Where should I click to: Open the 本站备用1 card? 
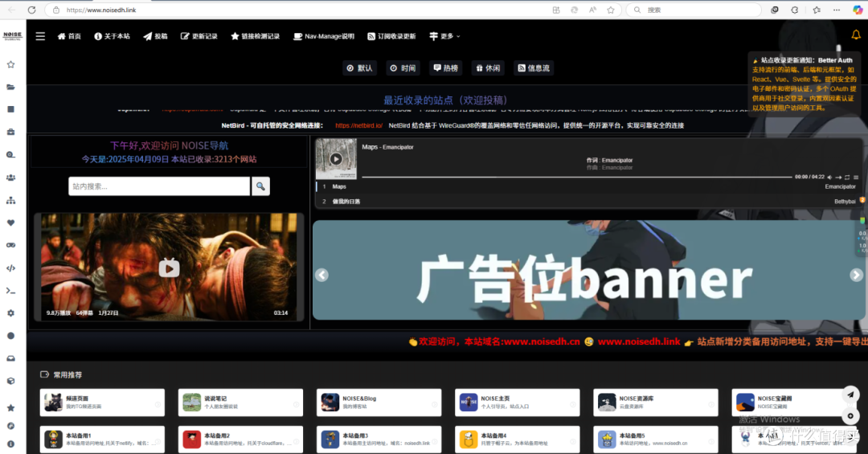coord(102,440)
